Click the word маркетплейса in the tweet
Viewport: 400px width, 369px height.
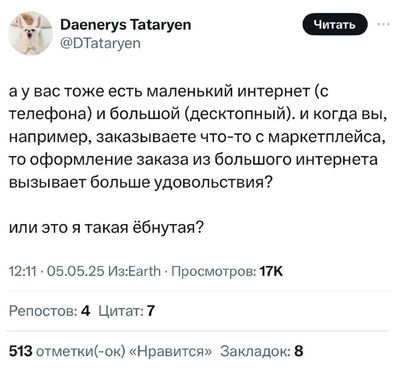tap(327, 137)
